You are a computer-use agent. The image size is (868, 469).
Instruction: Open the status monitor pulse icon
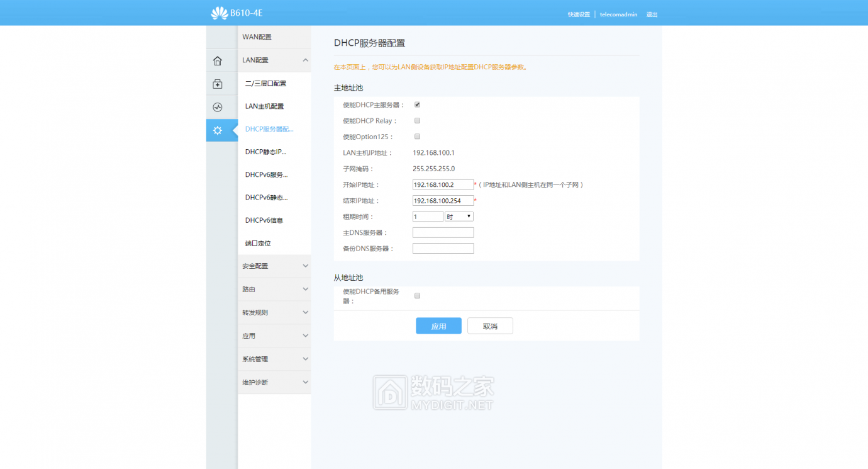tap(218, 107)
